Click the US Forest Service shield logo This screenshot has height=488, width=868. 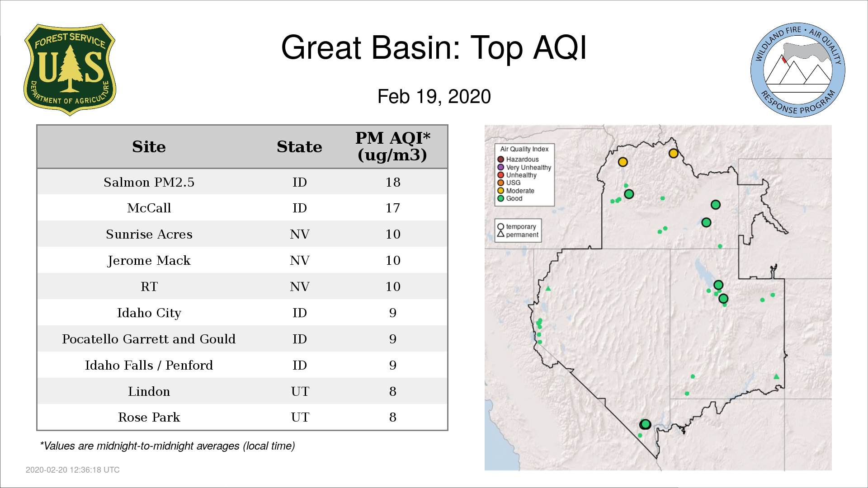click(70, 70)
